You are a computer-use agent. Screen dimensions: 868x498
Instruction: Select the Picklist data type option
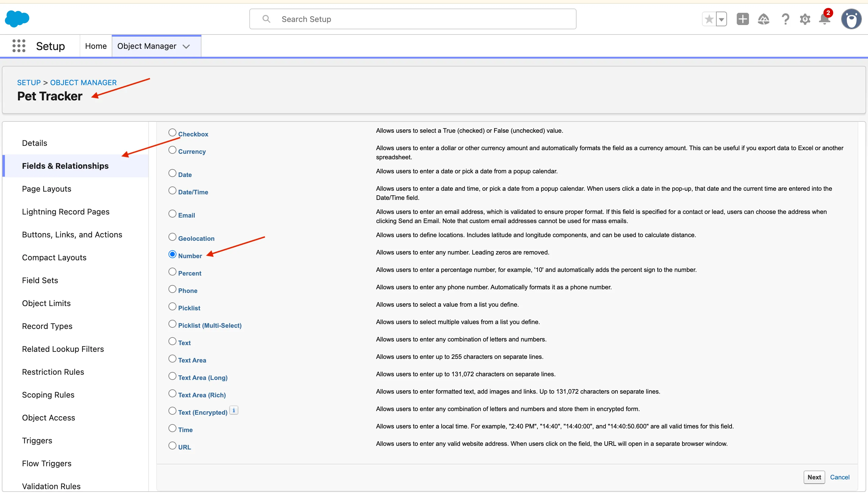coord(172,306)
